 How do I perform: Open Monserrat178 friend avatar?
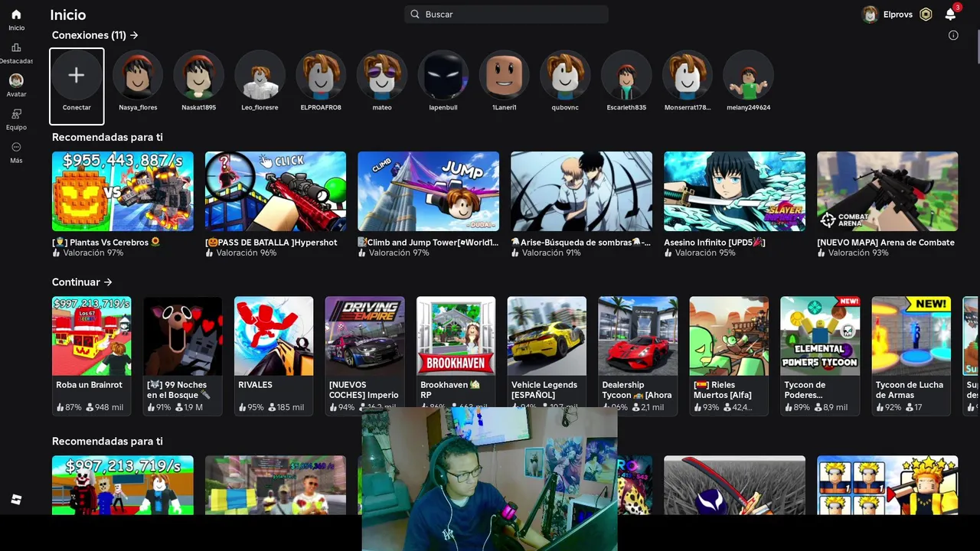click(x=688, y=75)
